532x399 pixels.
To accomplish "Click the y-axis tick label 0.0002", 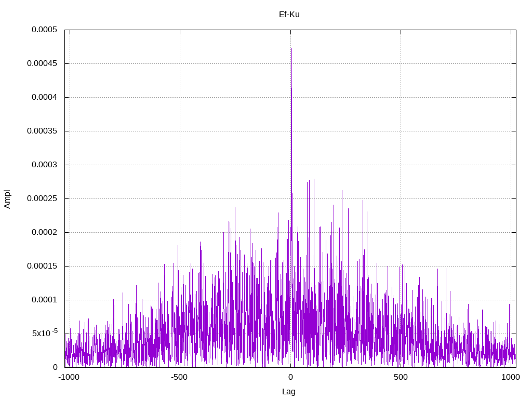I will (45, 232).
